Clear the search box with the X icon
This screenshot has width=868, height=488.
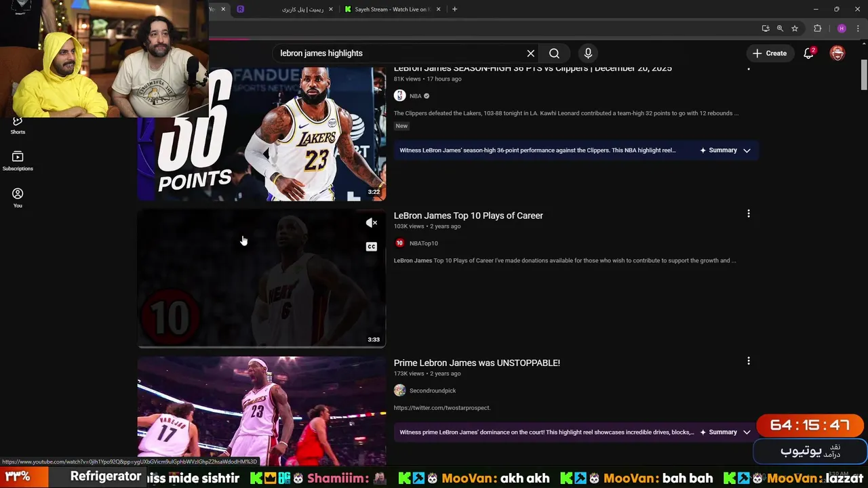[531, 54]
